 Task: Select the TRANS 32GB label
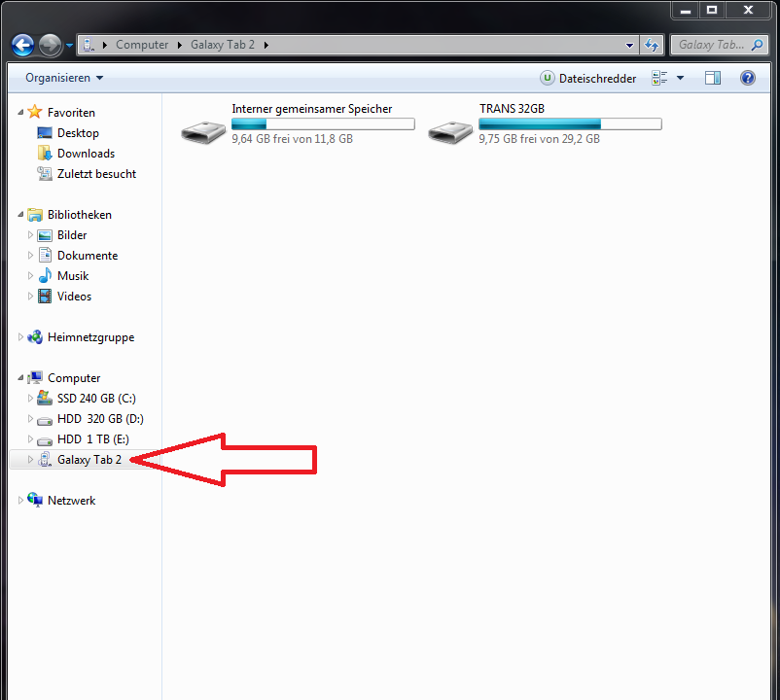(512, 109)
